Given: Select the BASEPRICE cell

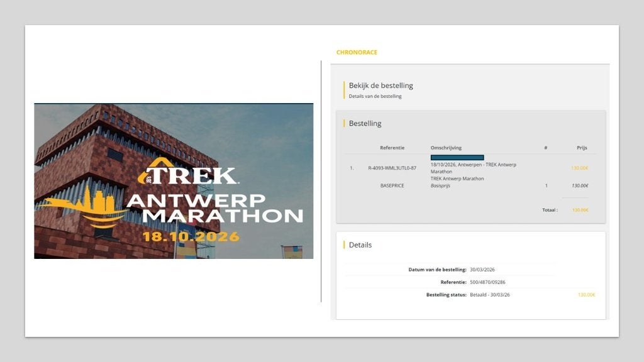Looking at the screenshot, I should tap(392, 185).
